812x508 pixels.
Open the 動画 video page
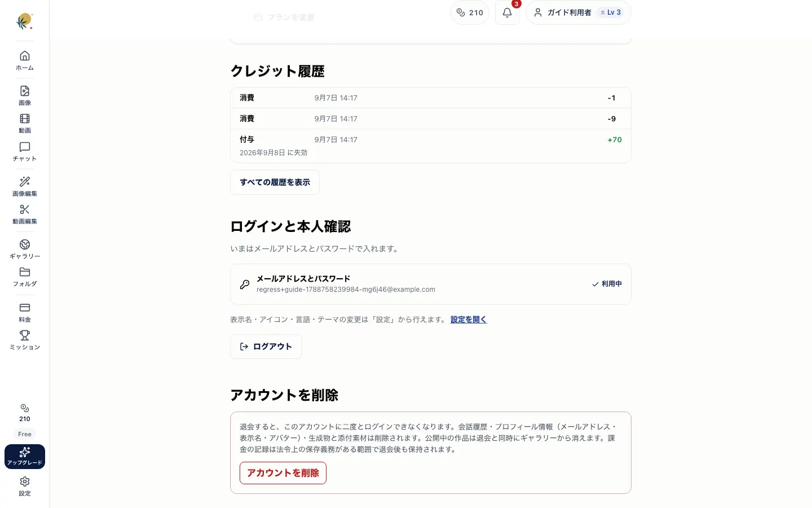[25, 124]
